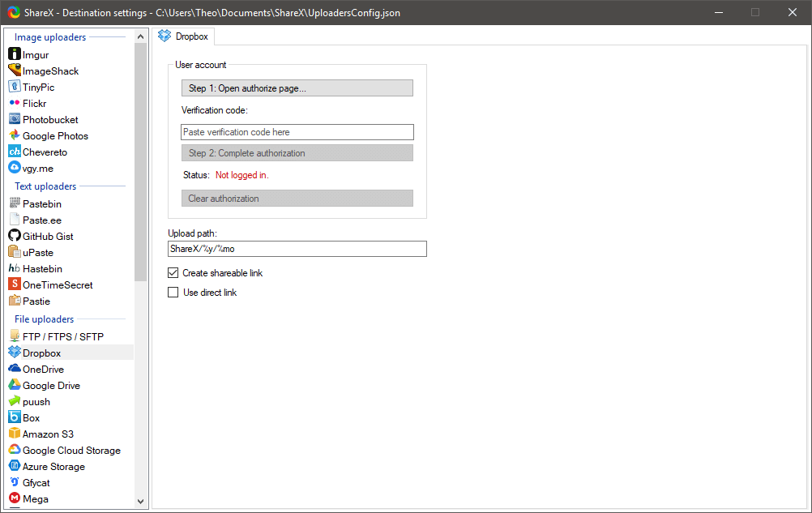Click the Google Cloud Storage label
This screenshot has width=812, height=513.
point(71,451)
